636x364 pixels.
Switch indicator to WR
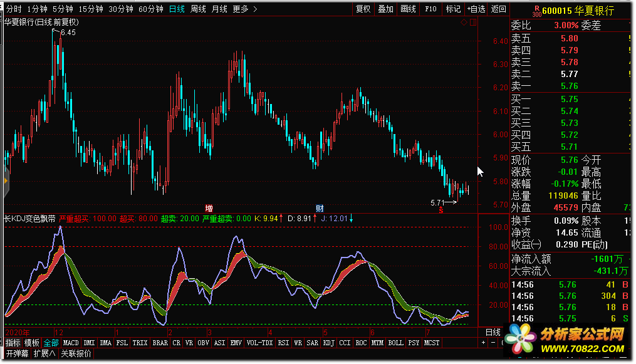point(298,343)
